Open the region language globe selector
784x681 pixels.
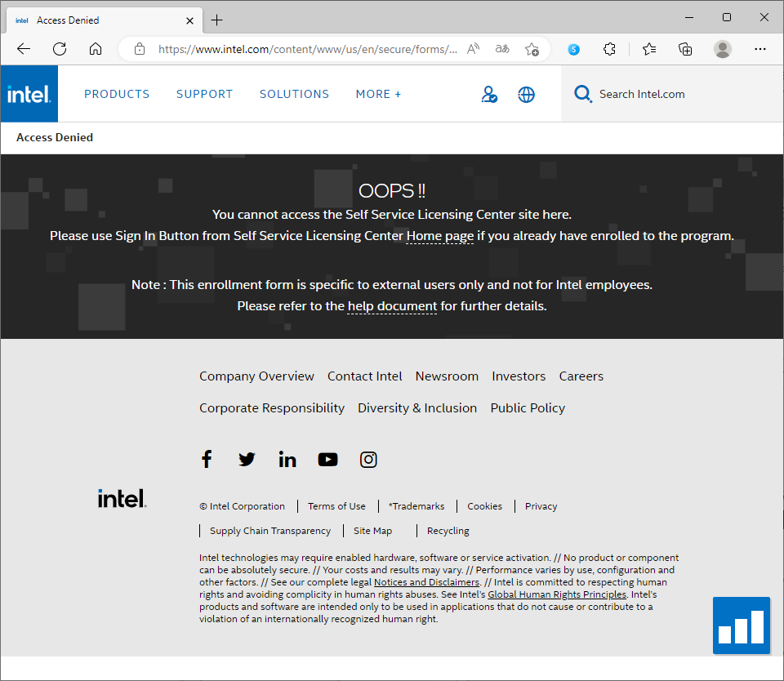[x=526, y=94]
